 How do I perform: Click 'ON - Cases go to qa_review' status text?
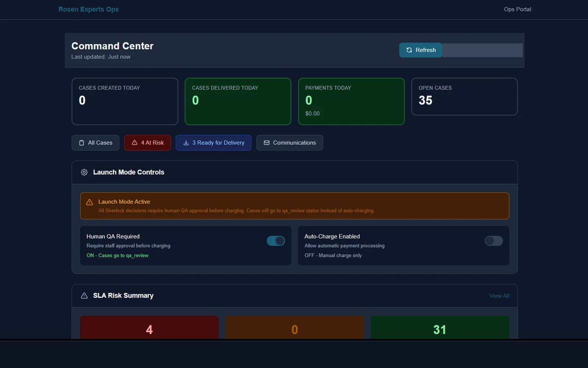tap(118, 255)
